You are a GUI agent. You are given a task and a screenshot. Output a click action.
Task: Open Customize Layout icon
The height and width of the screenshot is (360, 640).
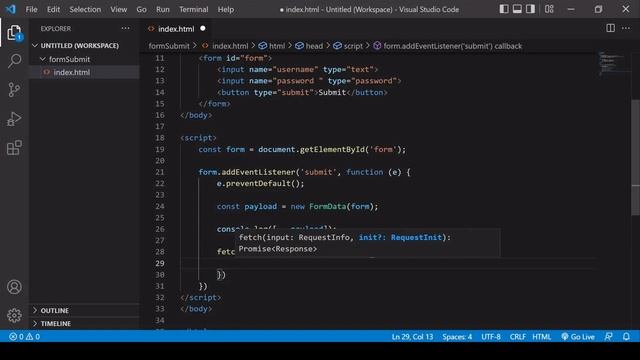click(549, 9)
